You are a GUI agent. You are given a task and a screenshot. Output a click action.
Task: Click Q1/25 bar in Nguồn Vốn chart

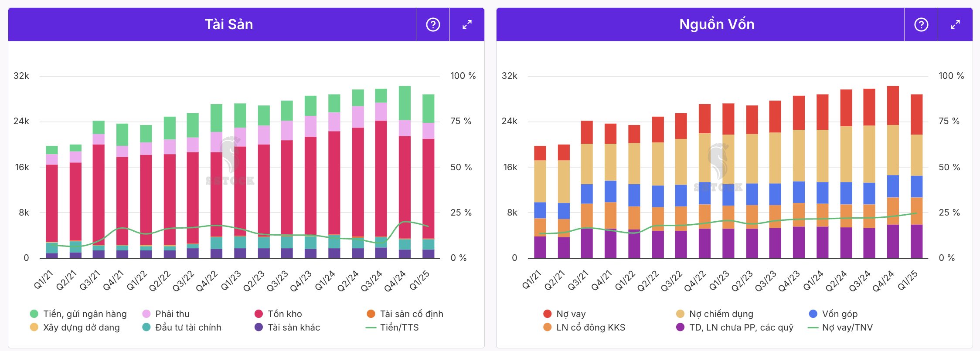(916, 176)
